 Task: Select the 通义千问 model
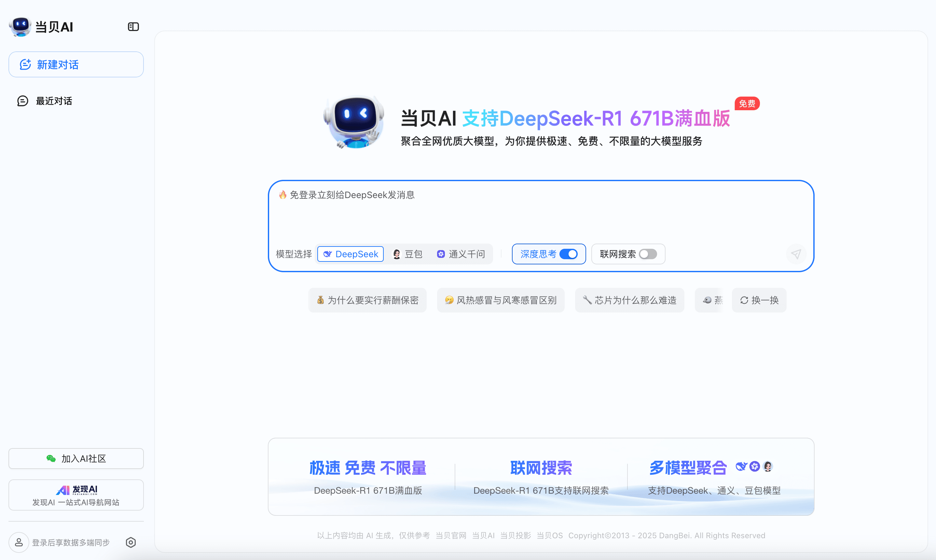point(461,254)
